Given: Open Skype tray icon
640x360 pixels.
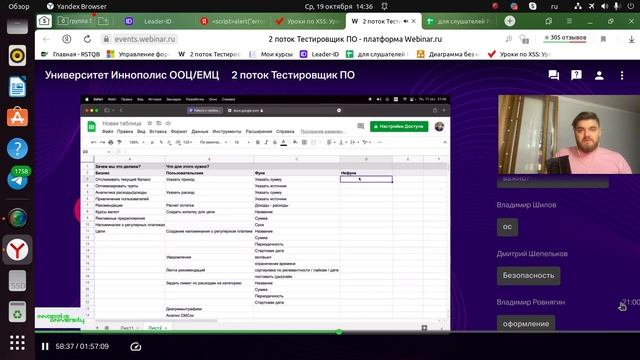Looking at the screenshot, I should (x=532, y=6).
